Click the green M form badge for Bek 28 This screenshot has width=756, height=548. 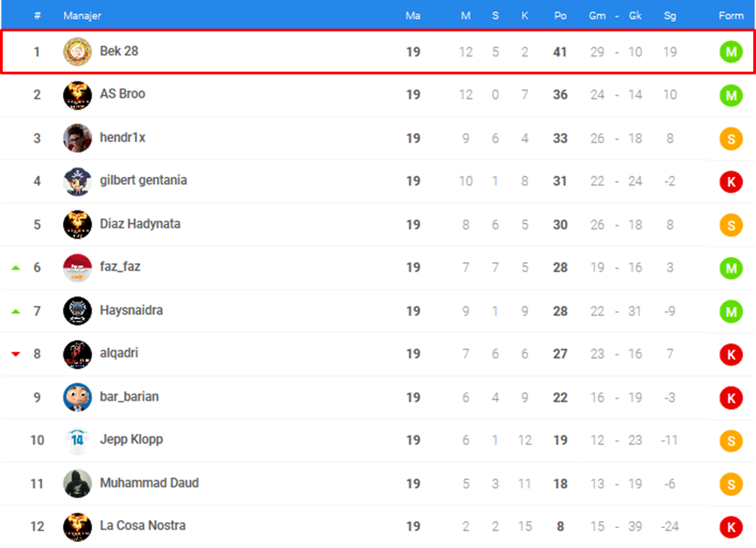pos(731,52)
